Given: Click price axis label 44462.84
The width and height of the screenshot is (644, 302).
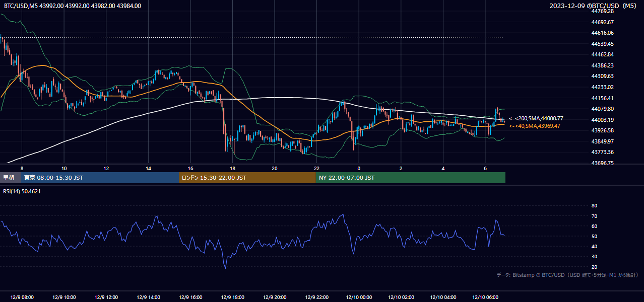Looking at the screenshot, I should click(602, 54).
